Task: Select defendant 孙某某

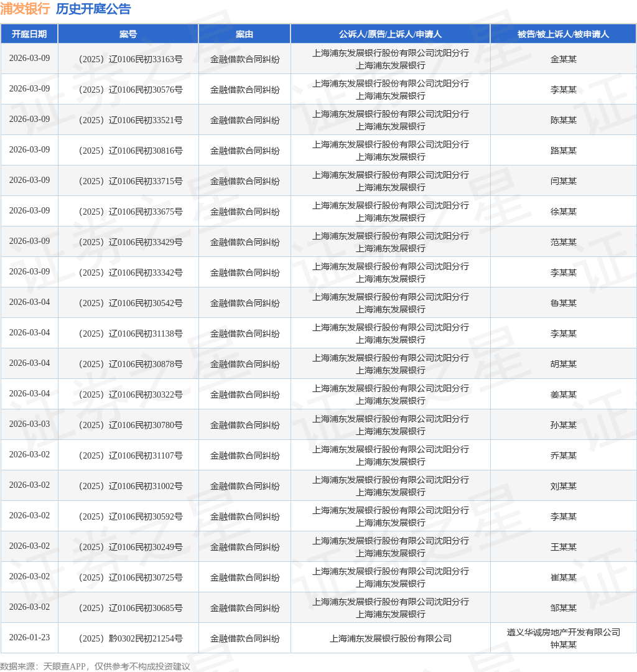Action: tap(564, 424)
